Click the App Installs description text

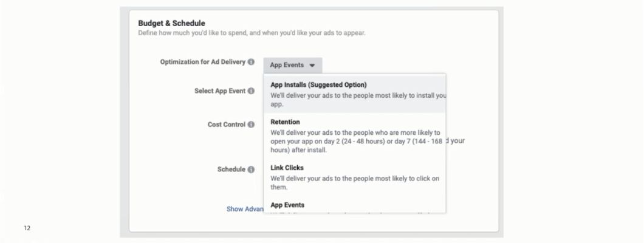pos(358,100)
